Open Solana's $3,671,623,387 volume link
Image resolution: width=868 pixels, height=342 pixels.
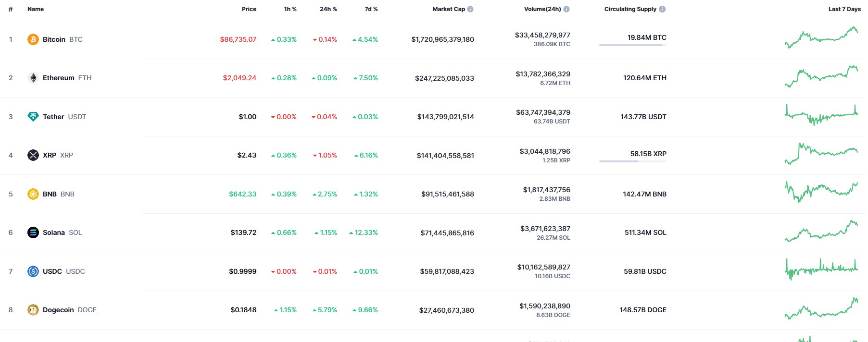(x=545, y=229)
